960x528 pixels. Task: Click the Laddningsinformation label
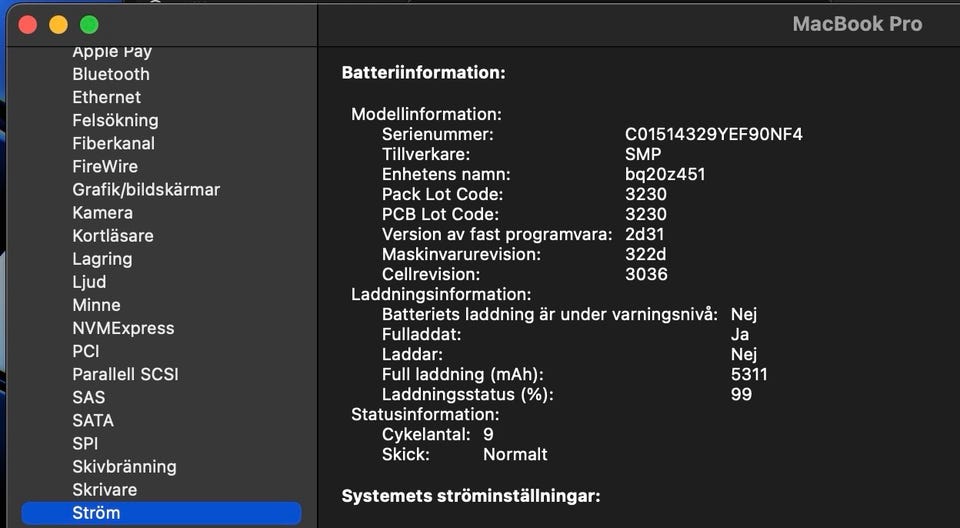tap(441, 295)
